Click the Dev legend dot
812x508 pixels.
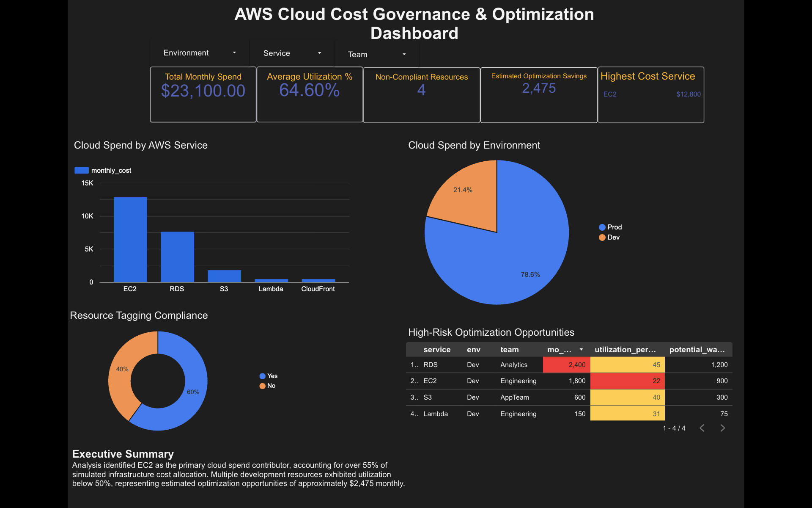point(602,237)
